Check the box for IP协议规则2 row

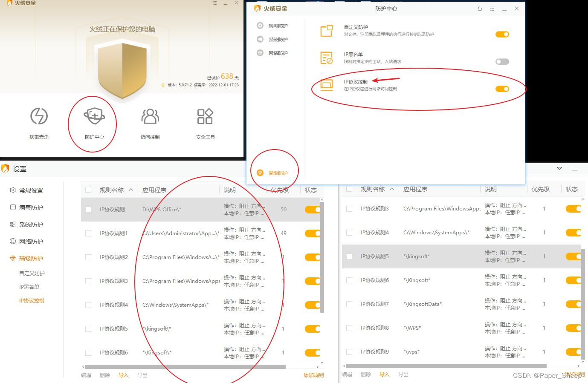[88, 257]
